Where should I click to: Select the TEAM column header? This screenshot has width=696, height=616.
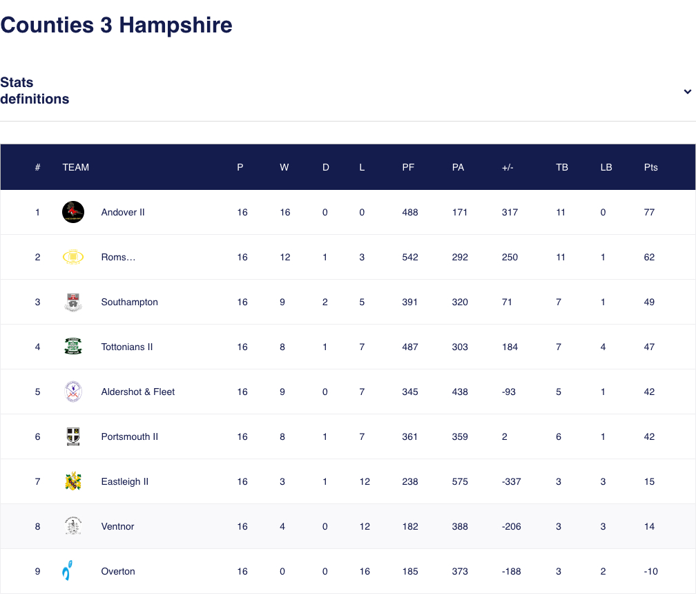76,167
